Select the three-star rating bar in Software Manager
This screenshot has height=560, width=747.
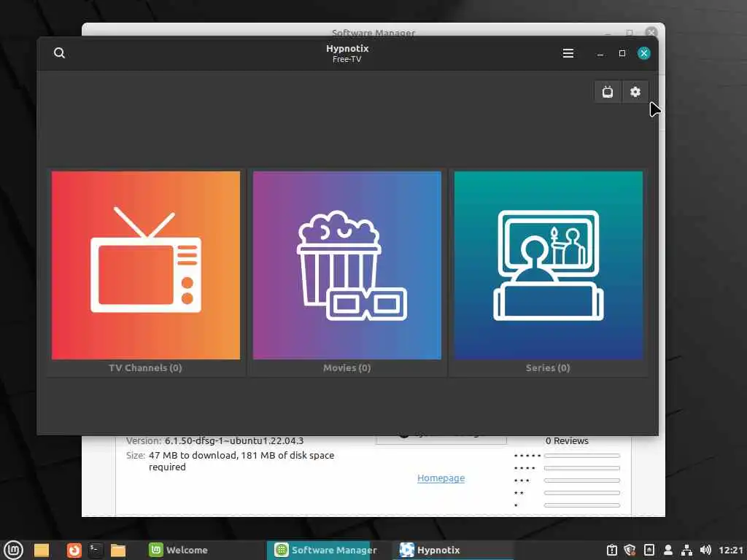581,481
